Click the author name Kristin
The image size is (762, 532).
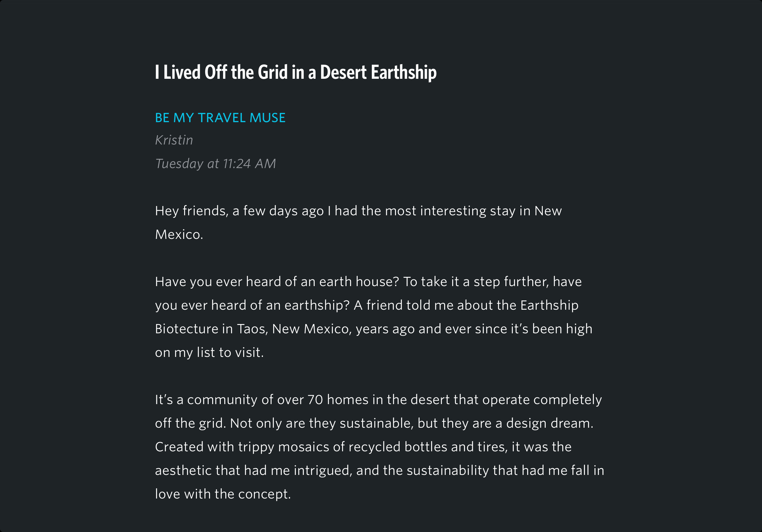point(174,140)
